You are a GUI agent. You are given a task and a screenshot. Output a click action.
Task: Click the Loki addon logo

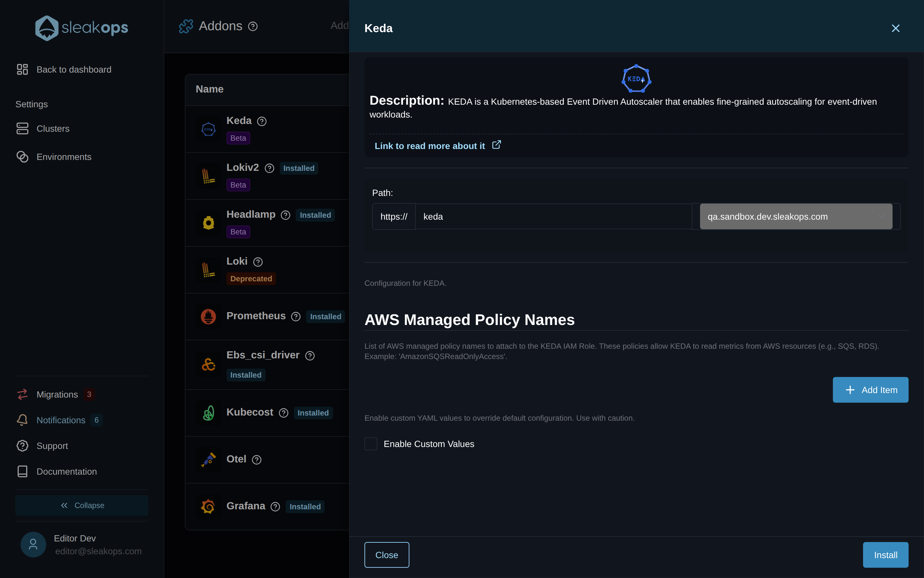pyautogui.click(x=209, y=270)
